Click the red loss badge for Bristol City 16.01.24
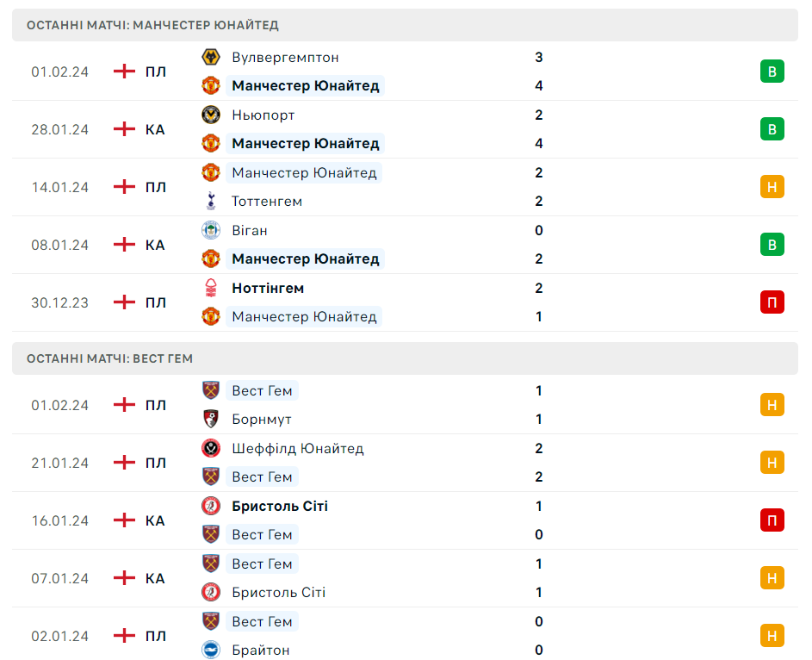 (x=772, y=520)
